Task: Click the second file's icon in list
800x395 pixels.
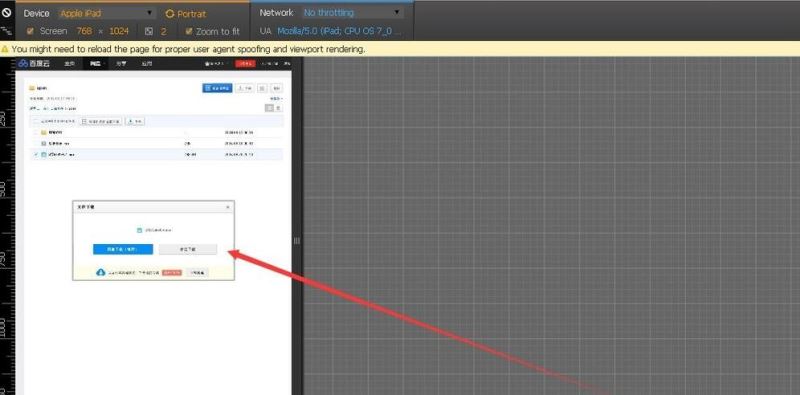Action: (44, 143)
